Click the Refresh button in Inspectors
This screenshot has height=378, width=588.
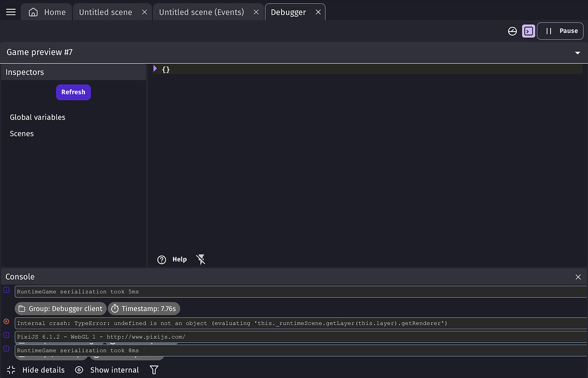(x=73, y=92)
